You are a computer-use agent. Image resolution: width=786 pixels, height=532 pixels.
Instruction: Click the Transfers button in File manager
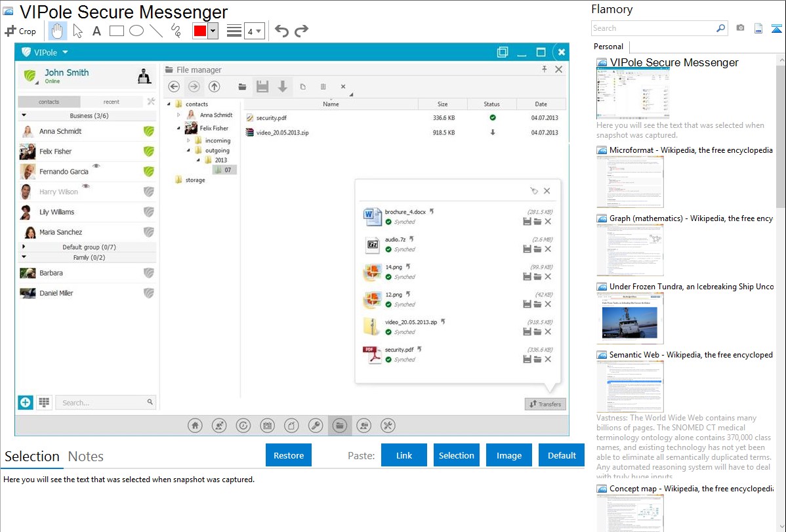[x=545, y=404]
